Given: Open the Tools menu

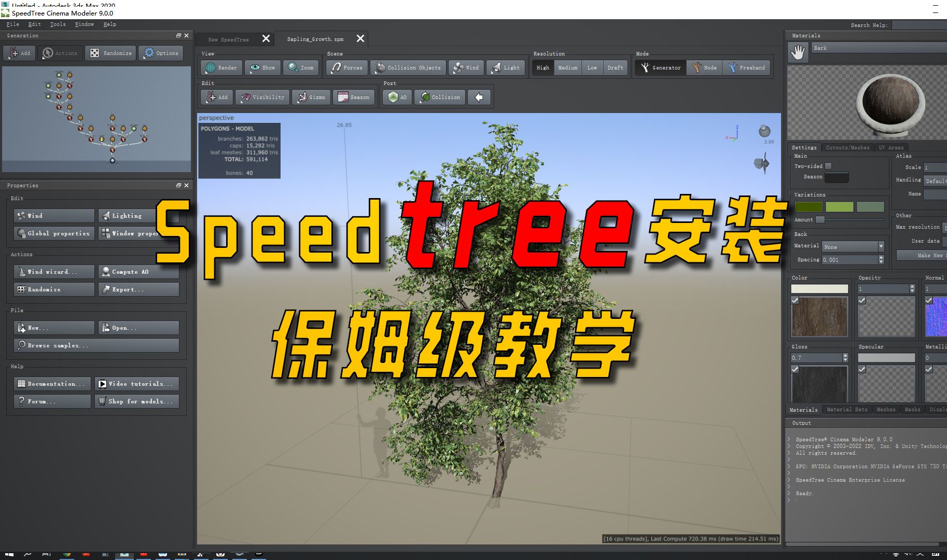Looking at the screenshot, I should (58, 24).
